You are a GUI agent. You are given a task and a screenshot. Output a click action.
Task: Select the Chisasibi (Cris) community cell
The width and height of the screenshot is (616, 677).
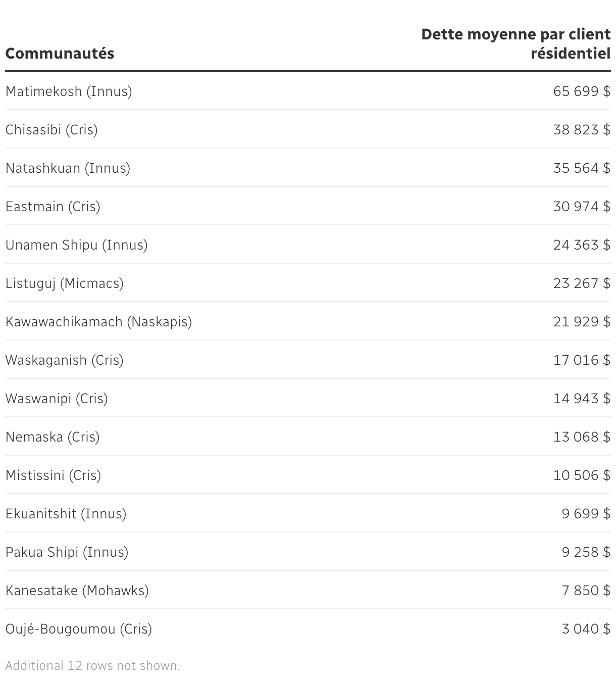point(52,130)
